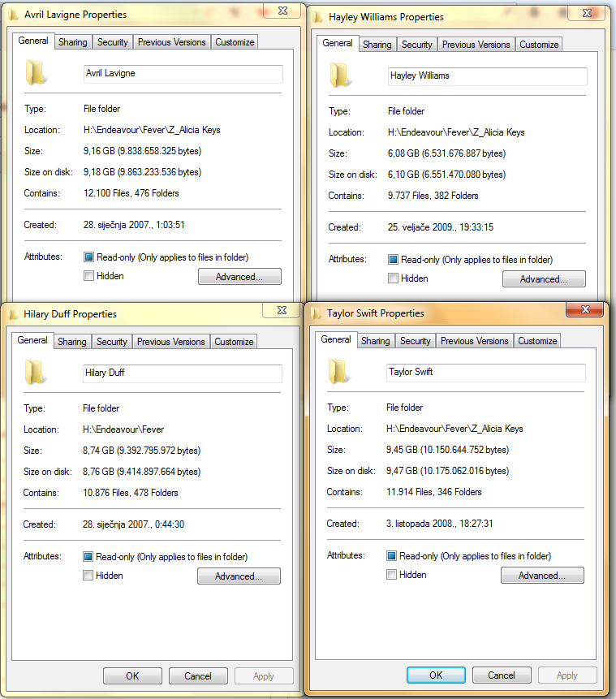Click '12.100 Files, 476 Folders' text
Viewport: 616px width, 699px height.
point(131,193)
